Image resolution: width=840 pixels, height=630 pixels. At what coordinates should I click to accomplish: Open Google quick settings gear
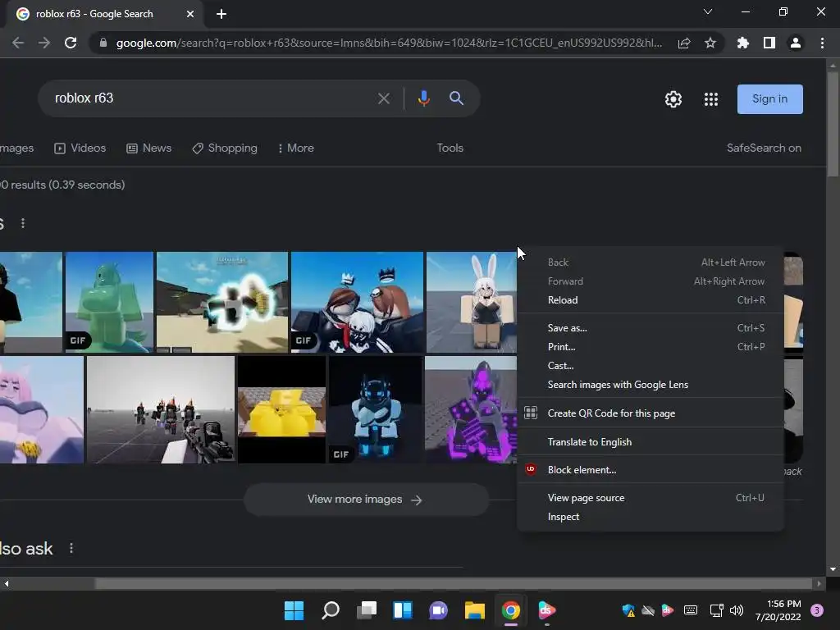click(x=673, y=99)
